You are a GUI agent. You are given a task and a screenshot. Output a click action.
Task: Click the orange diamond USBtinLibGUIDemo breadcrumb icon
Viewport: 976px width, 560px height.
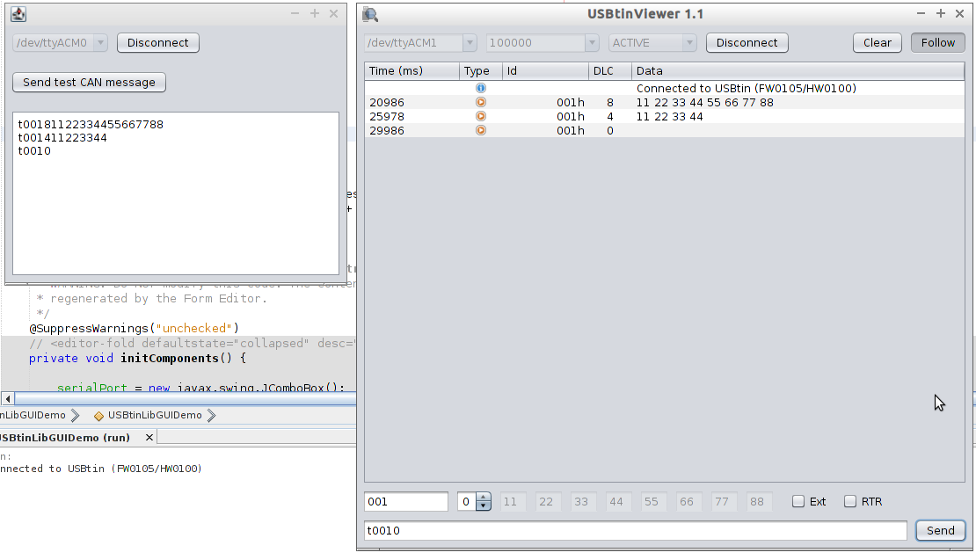click(98, 416)
